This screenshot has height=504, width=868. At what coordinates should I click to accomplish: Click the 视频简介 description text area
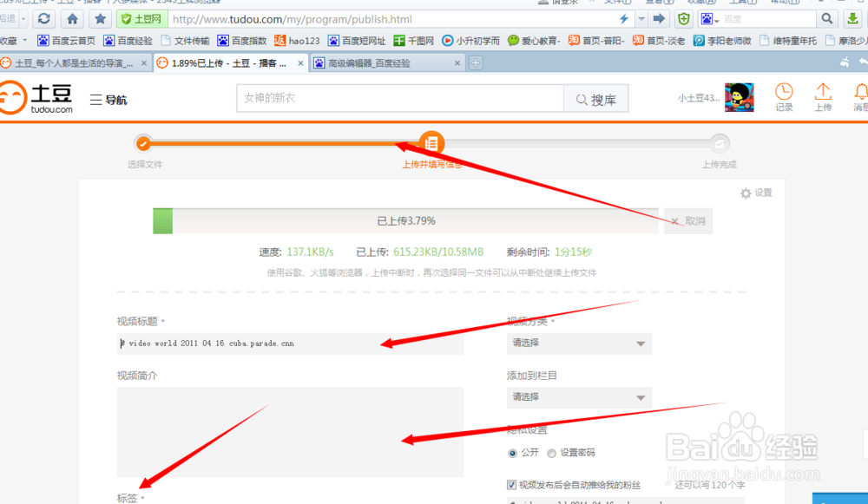coord(290,432)
